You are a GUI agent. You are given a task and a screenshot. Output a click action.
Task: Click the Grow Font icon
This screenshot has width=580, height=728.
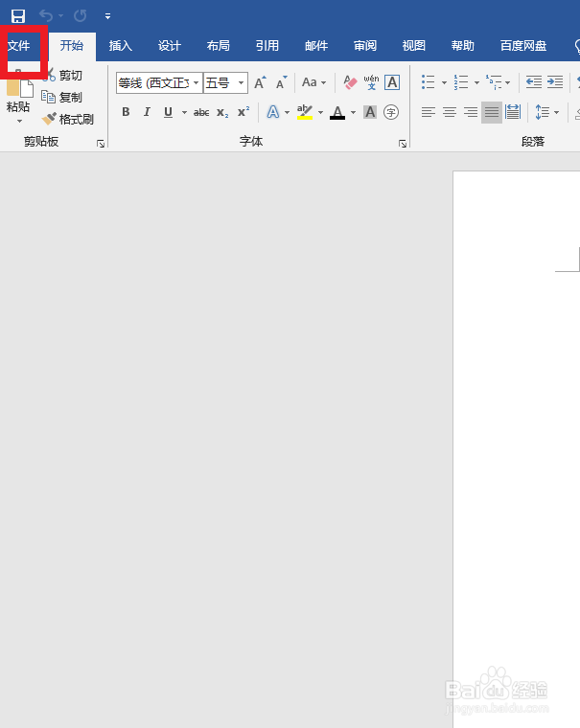click(x=260, y=82)
